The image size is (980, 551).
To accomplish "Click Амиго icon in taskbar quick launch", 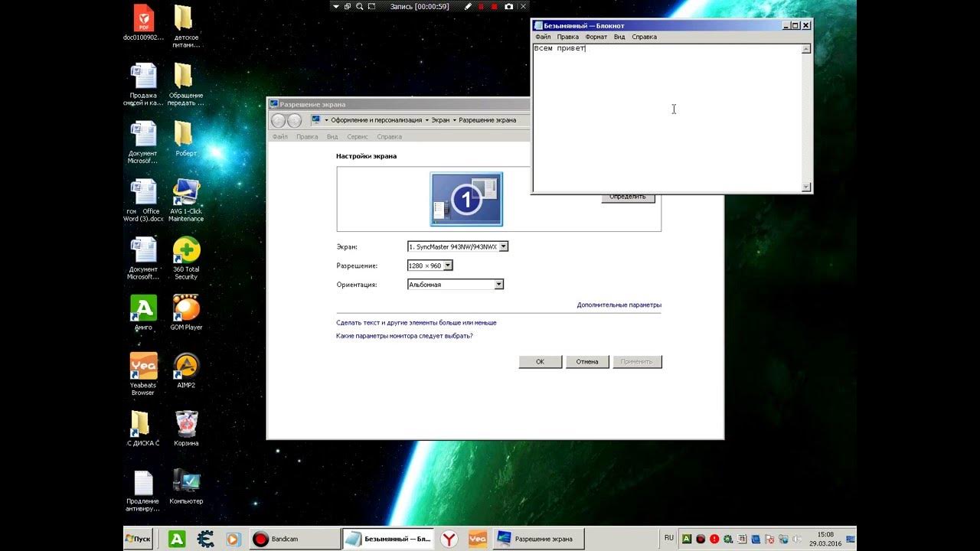I will pos(177,539).
